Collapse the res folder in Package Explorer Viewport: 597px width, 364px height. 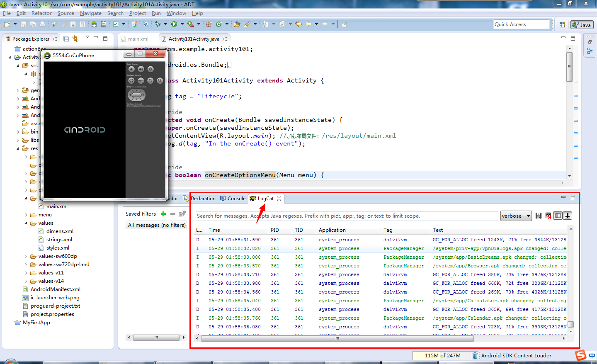(18, 148)
